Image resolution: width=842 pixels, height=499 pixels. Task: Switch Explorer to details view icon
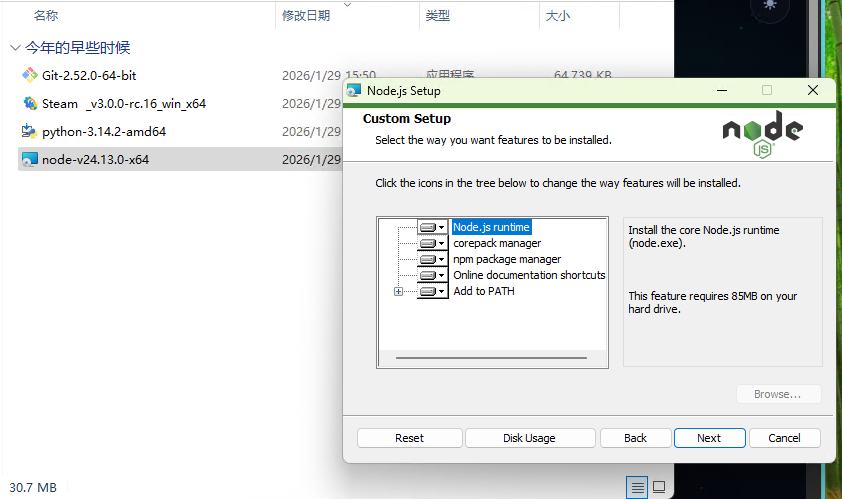pyautogui.click(x=637, y=488)
